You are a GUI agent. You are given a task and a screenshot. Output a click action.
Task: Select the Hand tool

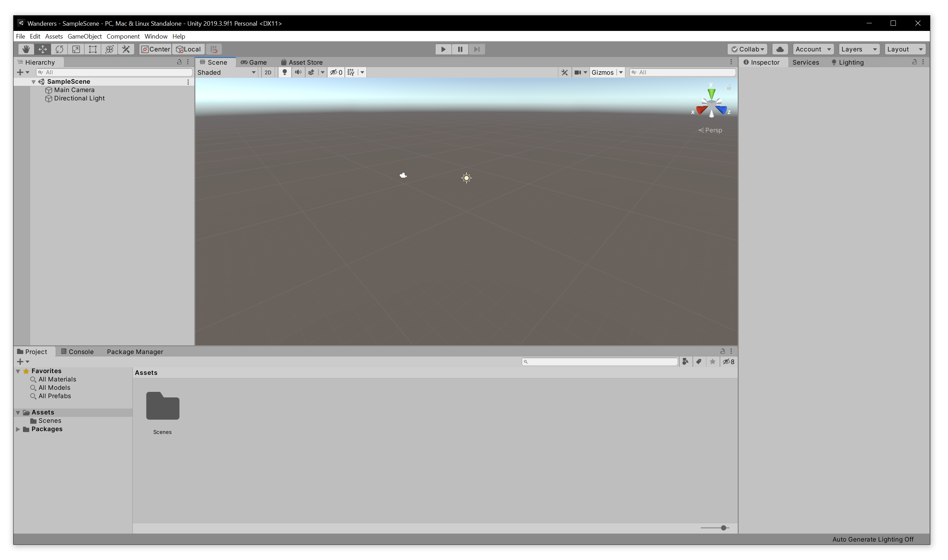26,49
